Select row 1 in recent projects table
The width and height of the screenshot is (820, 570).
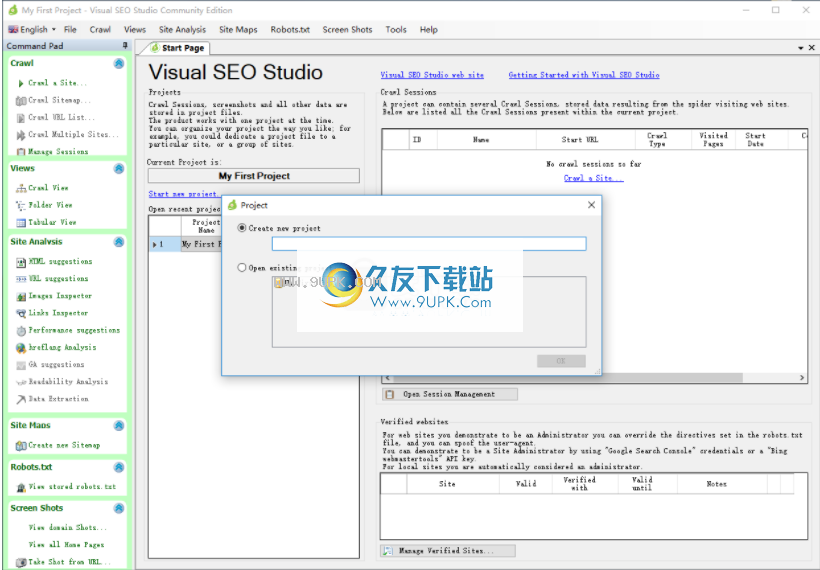click(x=165, y=244)
